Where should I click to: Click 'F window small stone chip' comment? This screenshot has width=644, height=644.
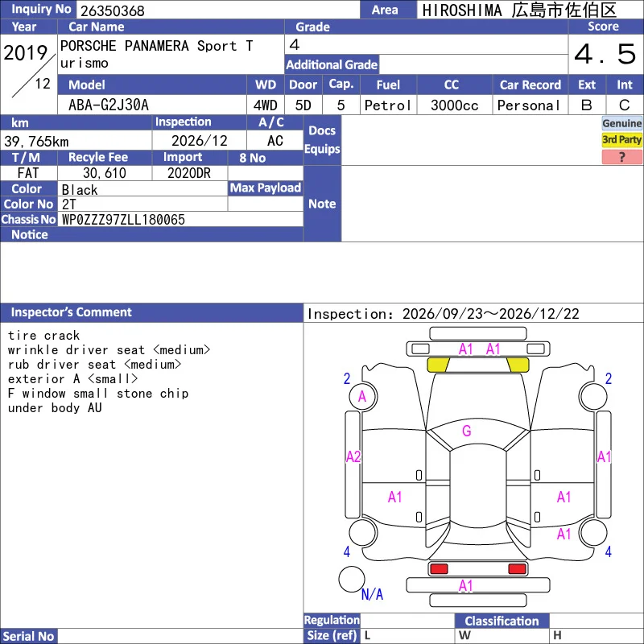click(98, 394)
